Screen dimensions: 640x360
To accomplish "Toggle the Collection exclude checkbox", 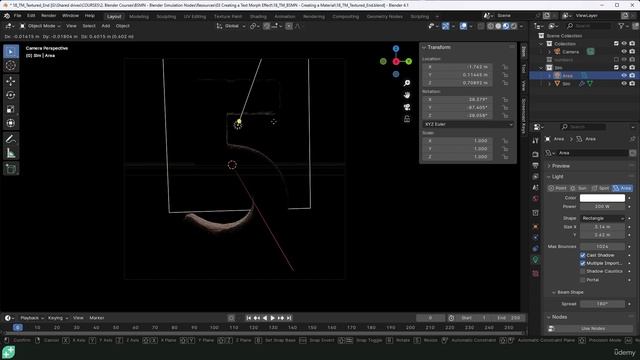I will [616, 44].
